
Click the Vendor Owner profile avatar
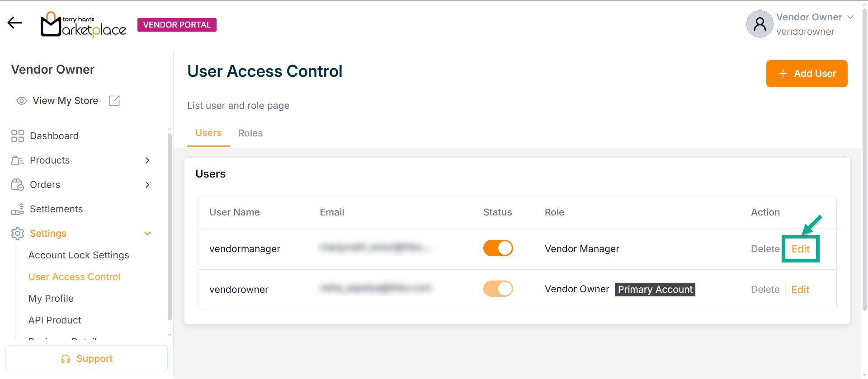click(759, 24)
